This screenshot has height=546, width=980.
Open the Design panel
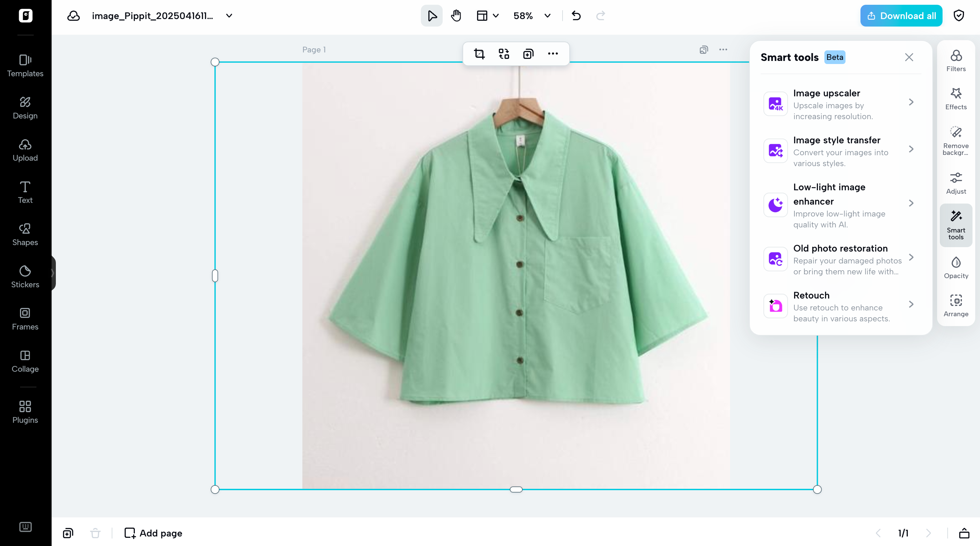25,108
